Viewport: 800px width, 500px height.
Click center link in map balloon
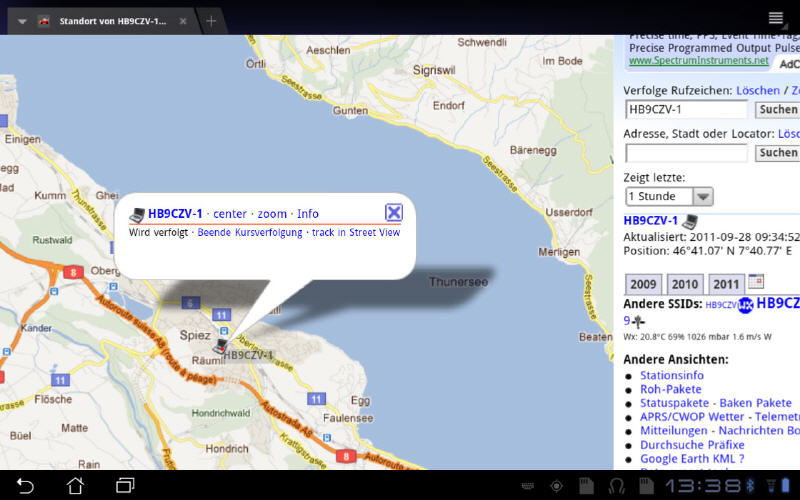pos(230,214)
